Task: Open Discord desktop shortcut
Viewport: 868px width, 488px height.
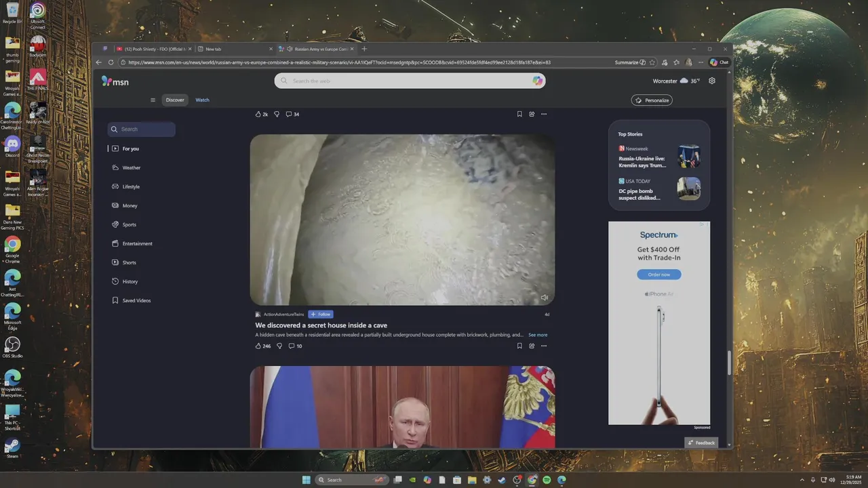Action: tap(12, 146)
